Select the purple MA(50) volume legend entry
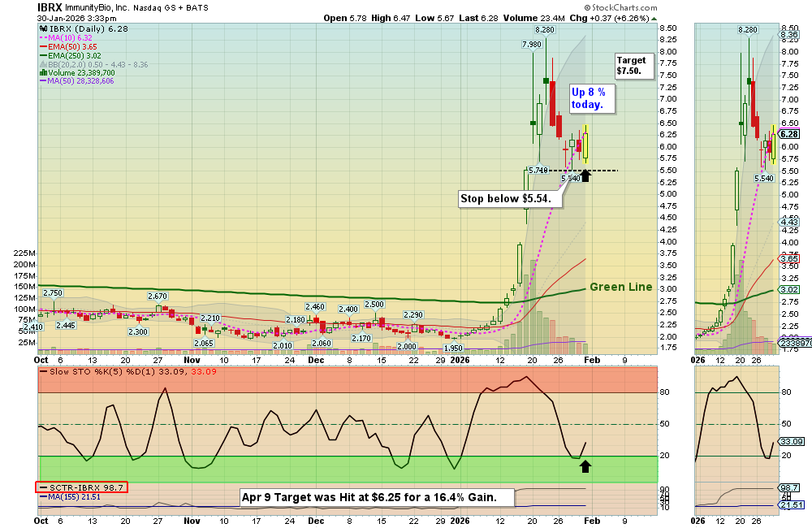Viewport: 812px width, 528px height. coord(80,81)
